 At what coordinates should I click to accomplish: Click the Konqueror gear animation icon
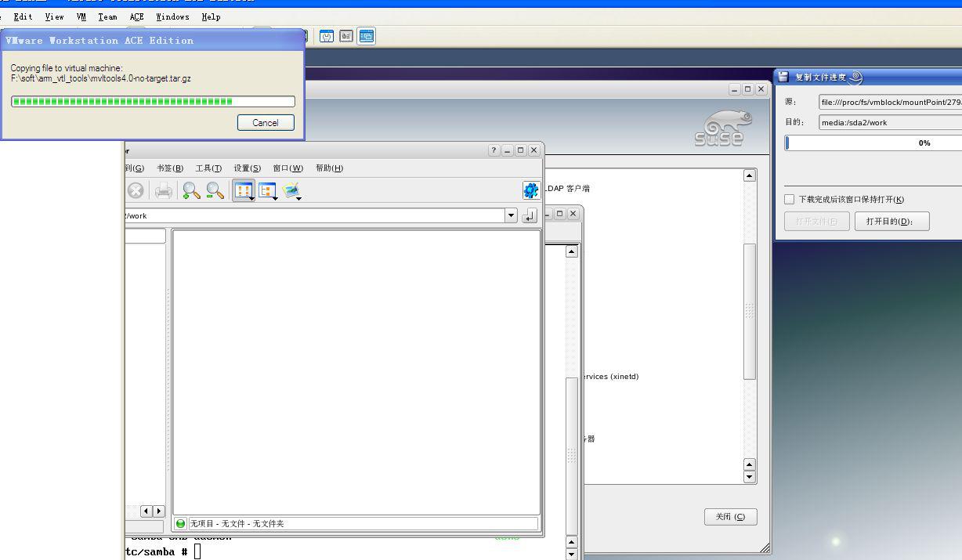(x=531, y=190)
